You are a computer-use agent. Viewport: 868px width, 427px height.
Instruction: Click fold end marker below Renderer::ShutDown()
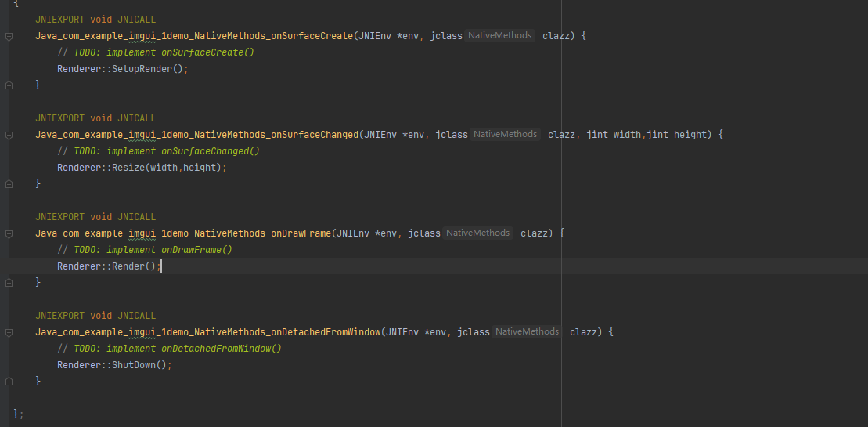coord(9,382)
